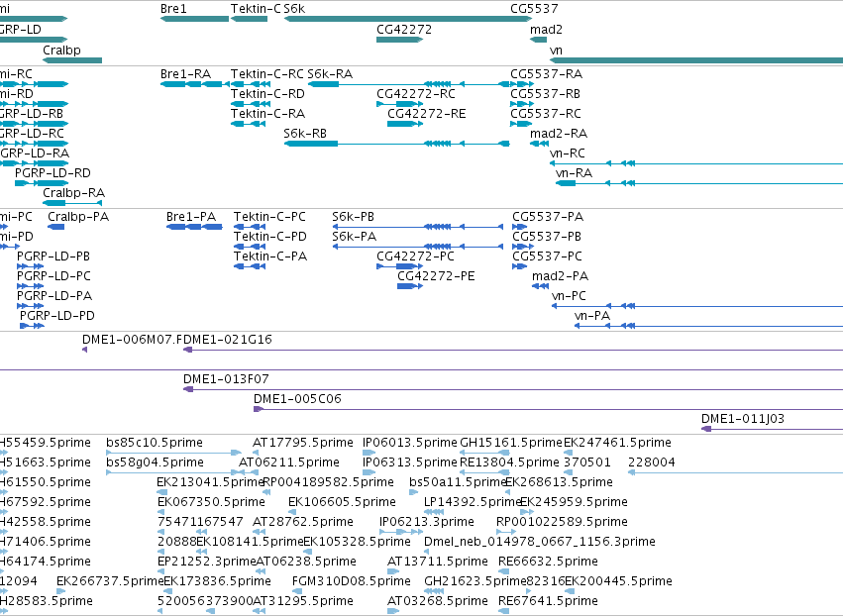The height and width of the screenshot is (616, 843).
Task: Select the AT17795.5prime EST label
Action: point(303,443)
